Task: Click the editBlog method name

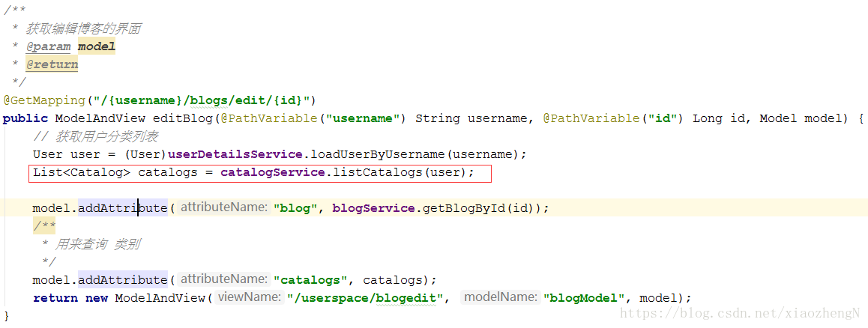Action: 183,118
